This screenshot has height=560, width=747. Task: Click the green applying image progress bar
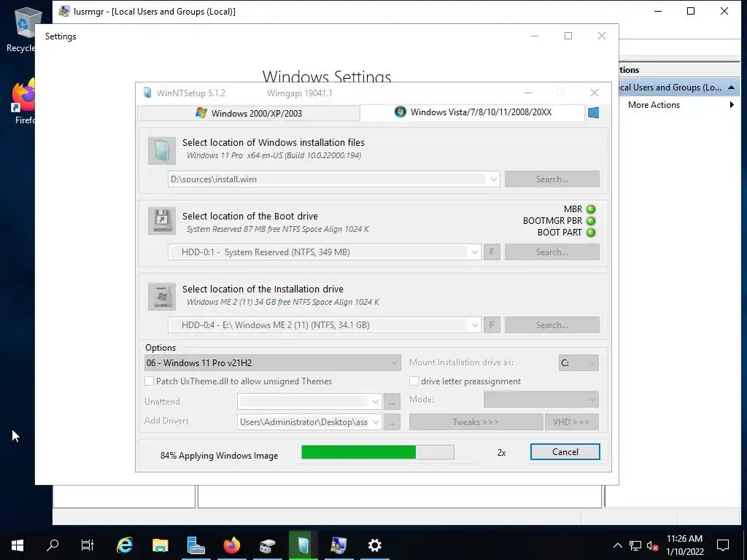(378, 452)
